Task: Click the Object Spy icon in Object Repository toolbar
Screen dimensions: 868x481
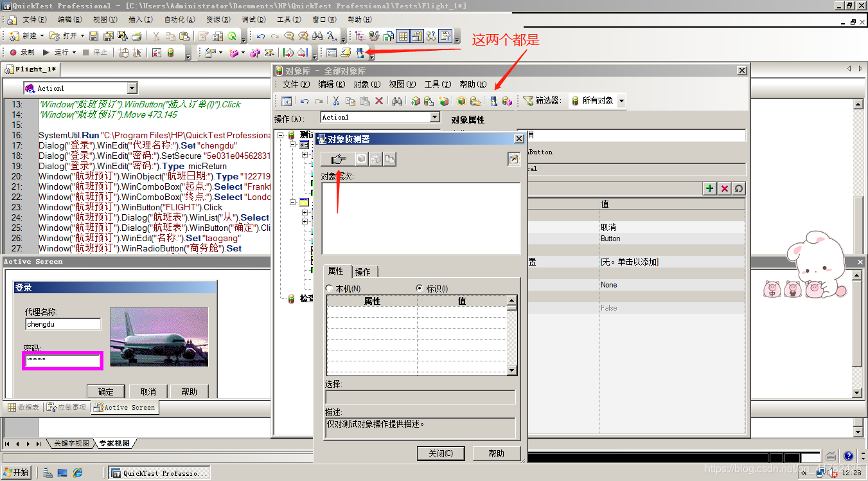Action: (493, 101)
